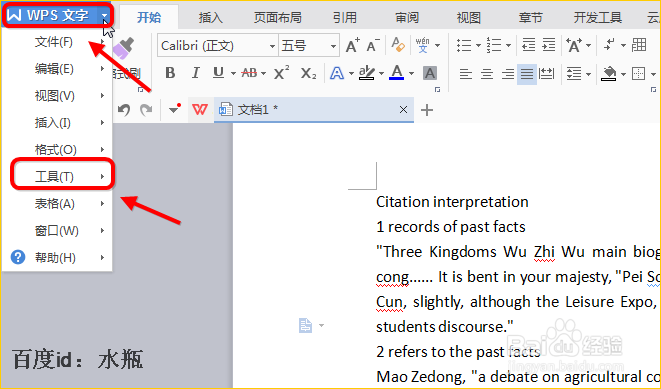This screenshot has height=389, width=661.
Task: Apply blue font color
Action: (x=397, y=73)
